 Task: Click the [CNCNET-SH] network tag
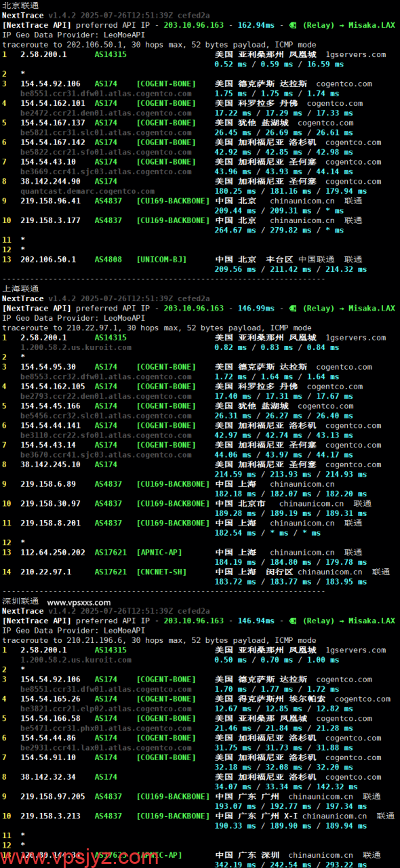161,572
